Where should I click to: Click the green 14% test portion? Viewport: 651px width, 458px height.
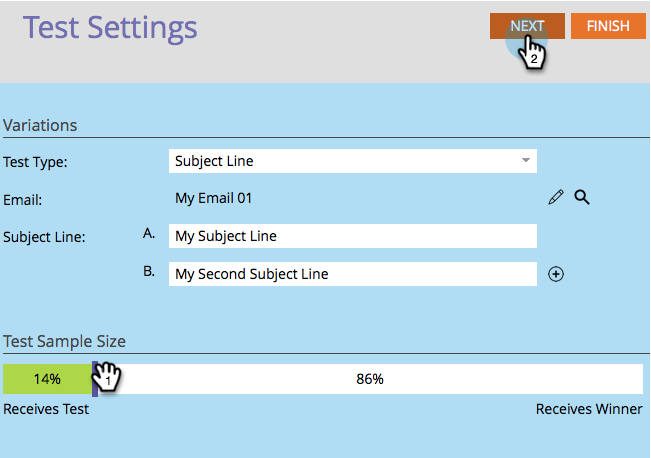46,379
